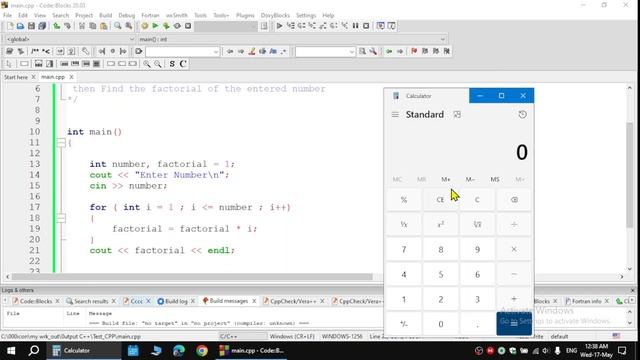This screenshot has height=360, width=640.
Task: Click the Replace toolbar icon
Action: [129, 26]
